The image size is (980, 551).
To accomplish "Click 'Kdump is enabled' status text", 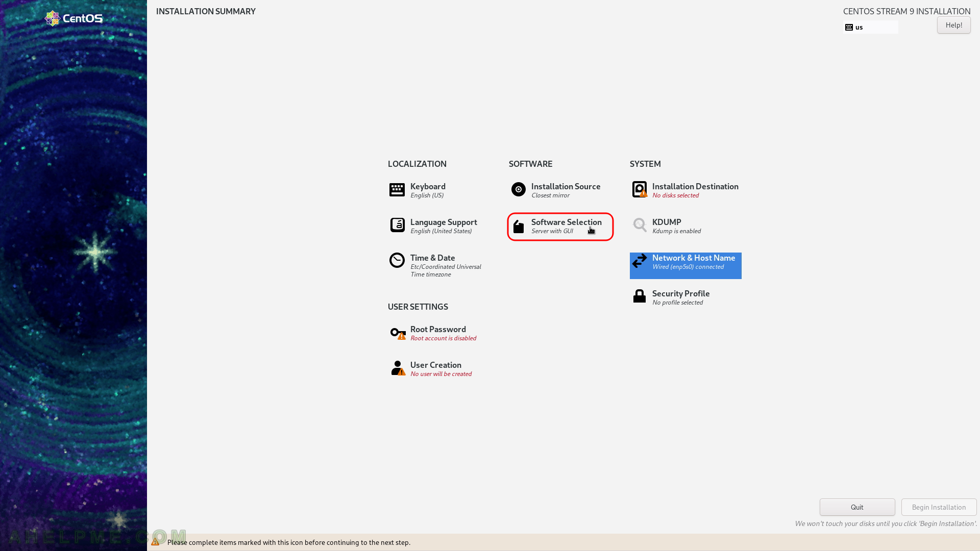I will coord(676,231).
